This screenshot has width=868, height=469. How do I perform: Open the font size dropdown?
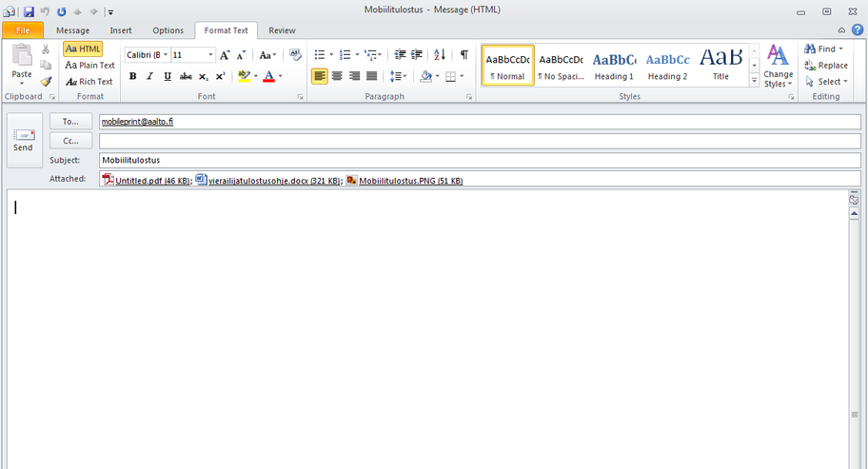(210, 55)
